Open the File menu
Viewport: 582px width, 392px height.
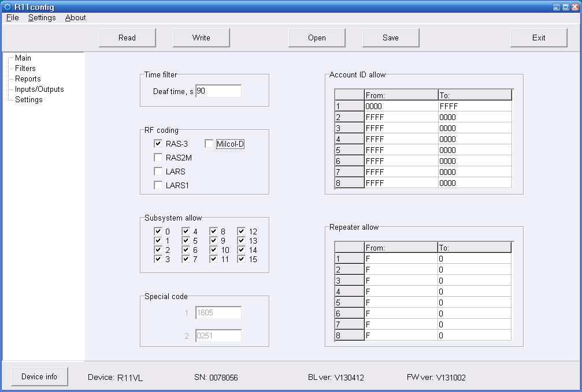point(12,18)
